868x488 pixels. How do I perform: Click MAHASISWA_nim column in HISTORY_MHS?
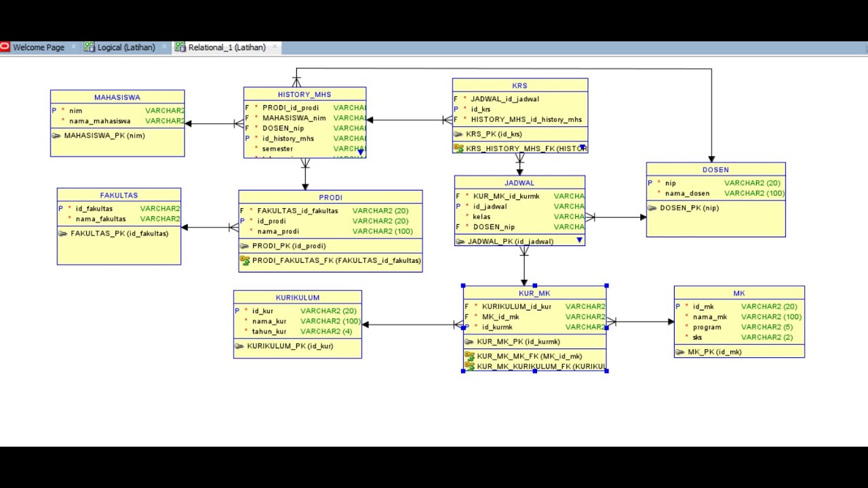click(x=294, y=118)
